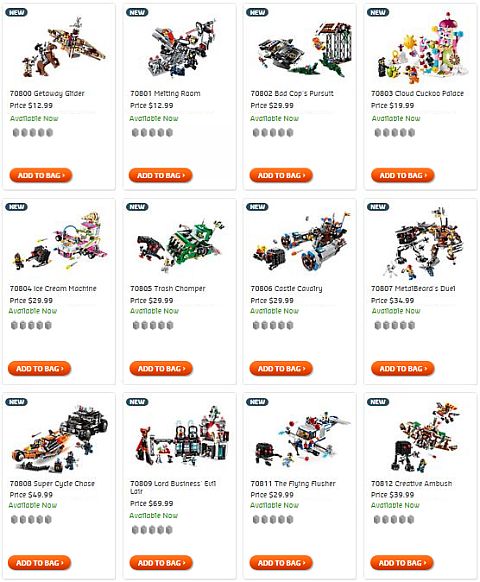The width and height of the screenshot is (480, 582).
Task: Add 70803 Cloud Cuckoo Palace to bag
Action: coord(402,175)
